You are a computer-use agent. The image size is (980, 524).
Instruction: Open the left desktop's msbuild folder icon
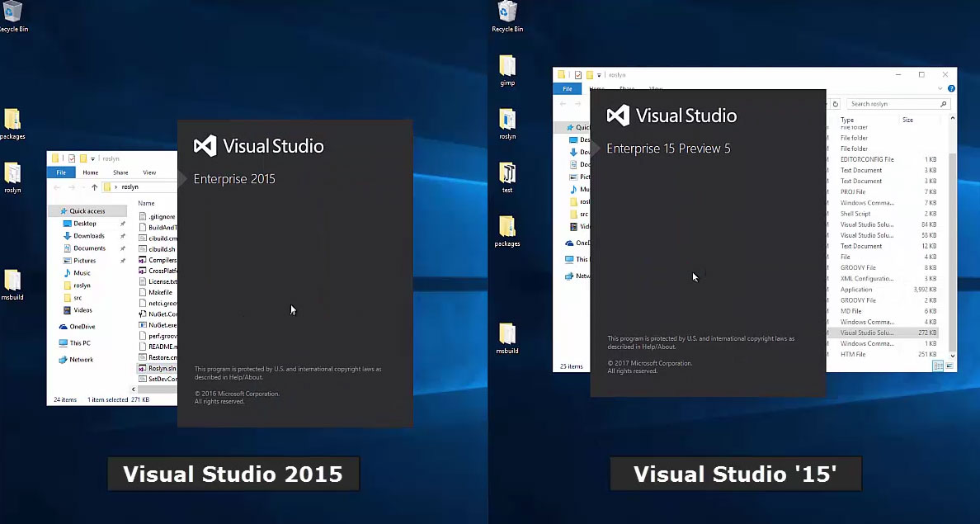pos(12,286)
